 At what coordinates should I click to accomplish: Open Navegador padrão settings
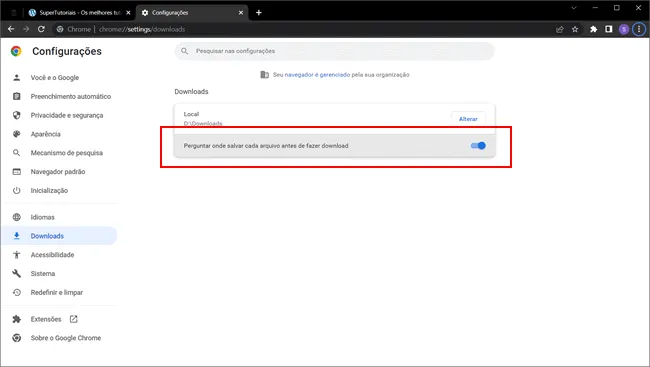coord(58,172)
